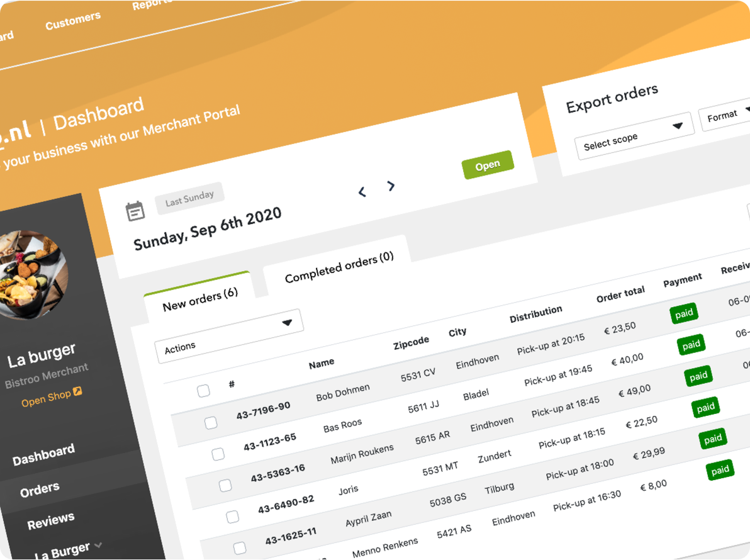Click the Open Shop link

click(x=46, y=399)
